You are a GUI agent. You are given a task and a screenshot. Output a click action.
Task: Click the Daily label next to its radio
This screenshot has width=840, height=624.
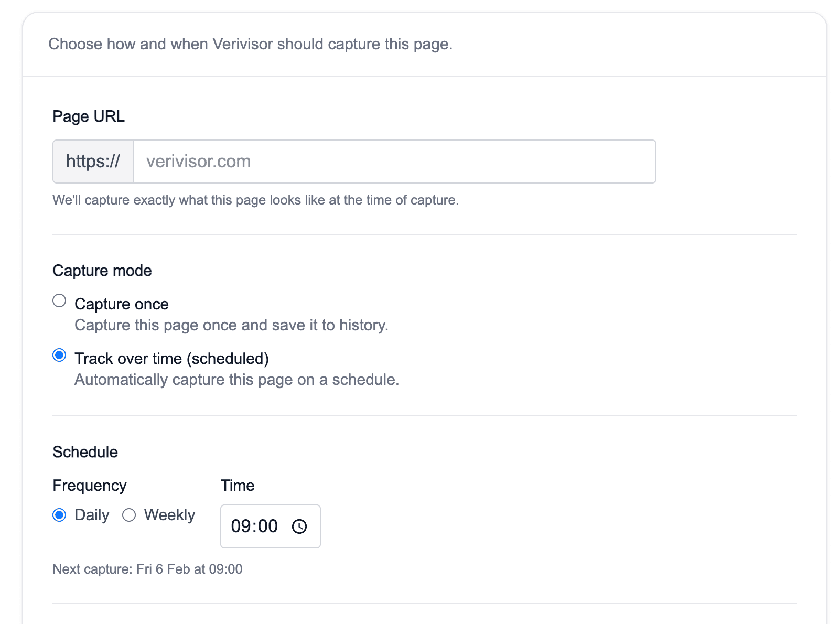coord(92,515)
